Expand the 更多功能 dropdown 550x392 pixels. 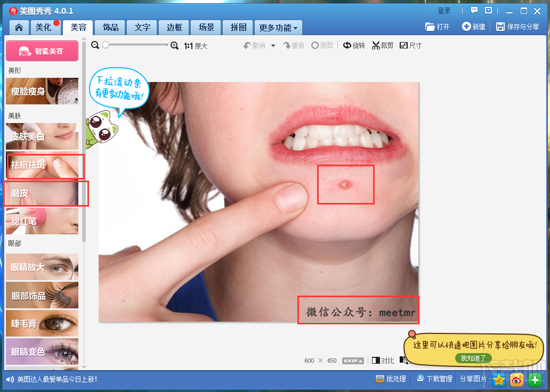coord(278,28)
